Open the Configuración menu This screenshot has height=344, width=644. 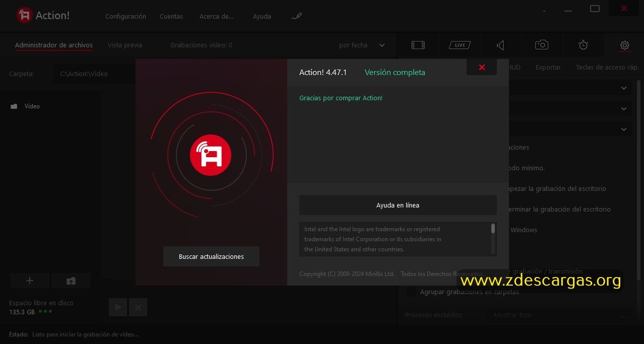click(x=125, y=16)
